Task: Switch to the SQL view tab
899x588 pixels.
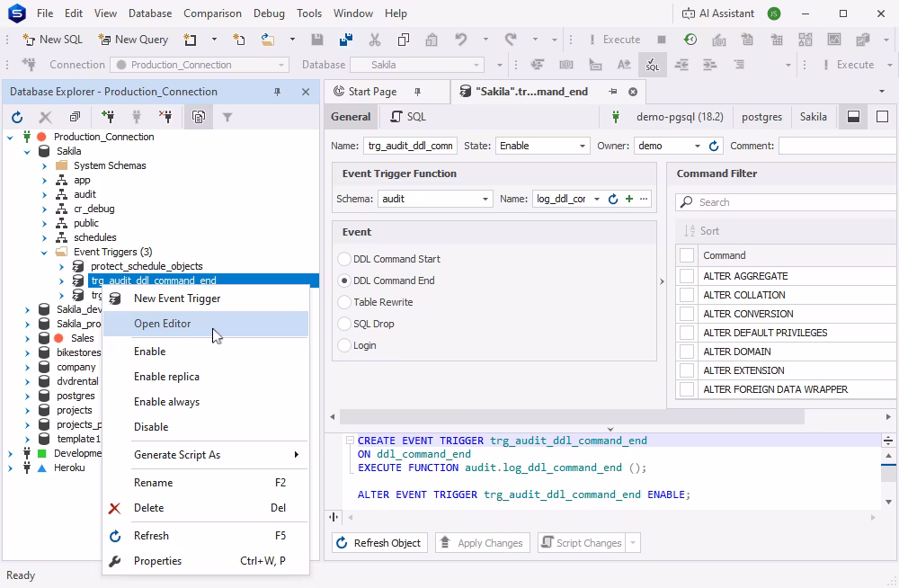Action: [x=408, y=117]
